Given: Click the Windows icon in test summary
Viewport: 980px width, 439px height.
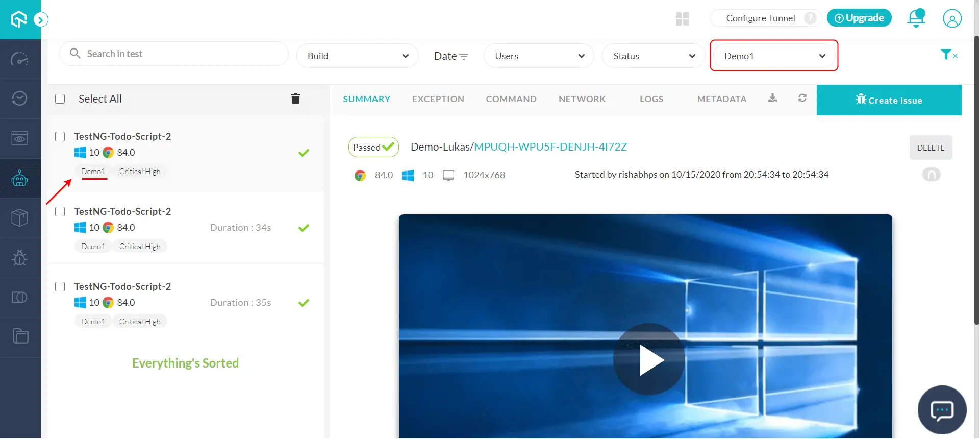Looking at the screenshot, I should coord(408,176).
